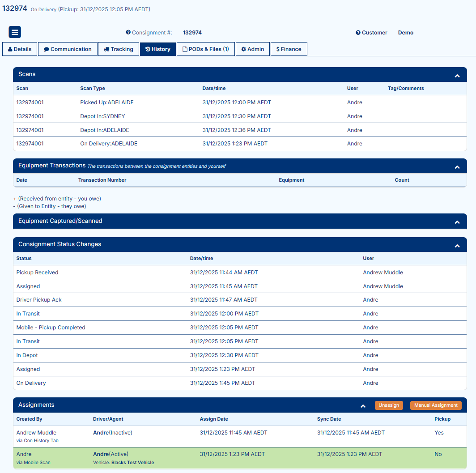Screen dimensions: 476x473
Task: Open the Details tab
Action: (x=20, y=49)
